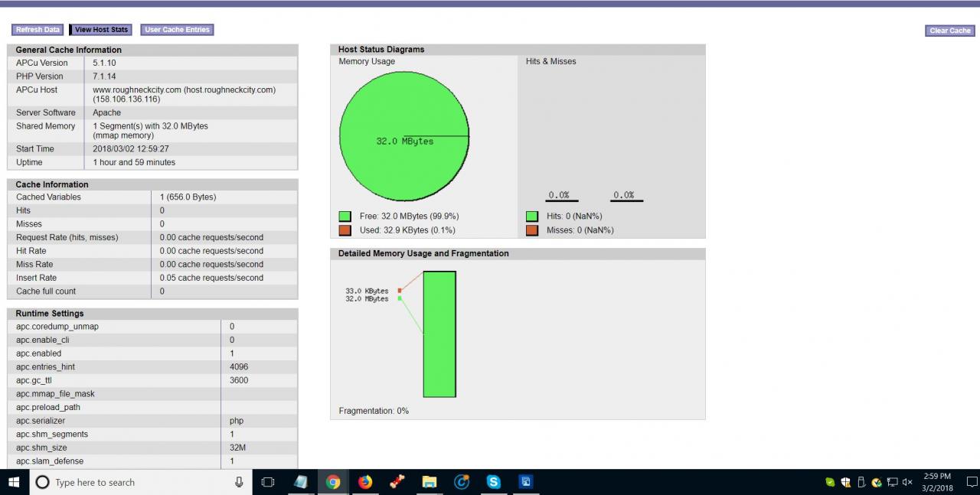Image resolution: width=980 pixels, height=495 pixels.
Task: Click 'Detailed Memory Usage and Fragmentation' header
Action: pyautogui.click(x=423, y=253)
